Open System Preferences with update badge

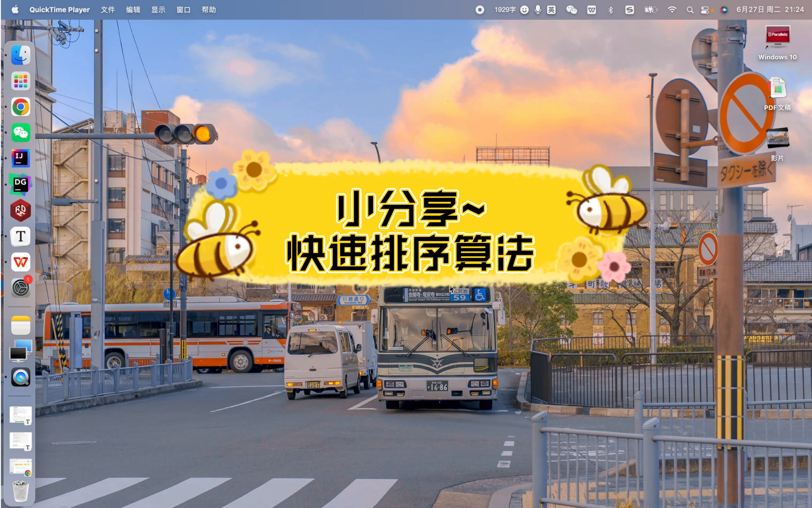pos(20,288)
